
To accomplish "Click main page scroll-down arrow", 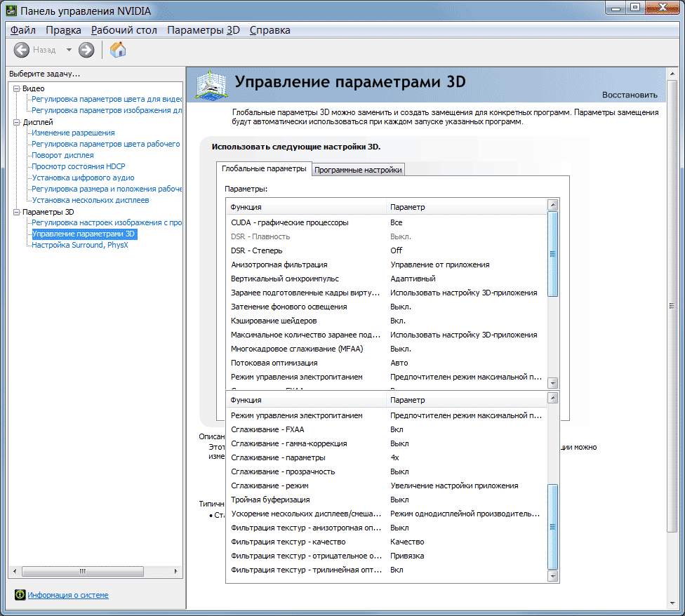I will (x=672, y=603).
